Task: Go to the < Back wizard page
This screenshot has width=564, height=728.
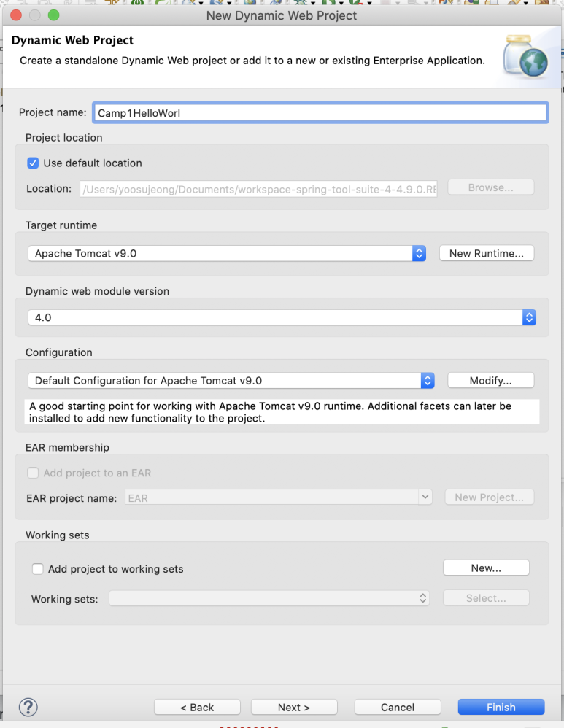Action: click(x=197, y=707)
